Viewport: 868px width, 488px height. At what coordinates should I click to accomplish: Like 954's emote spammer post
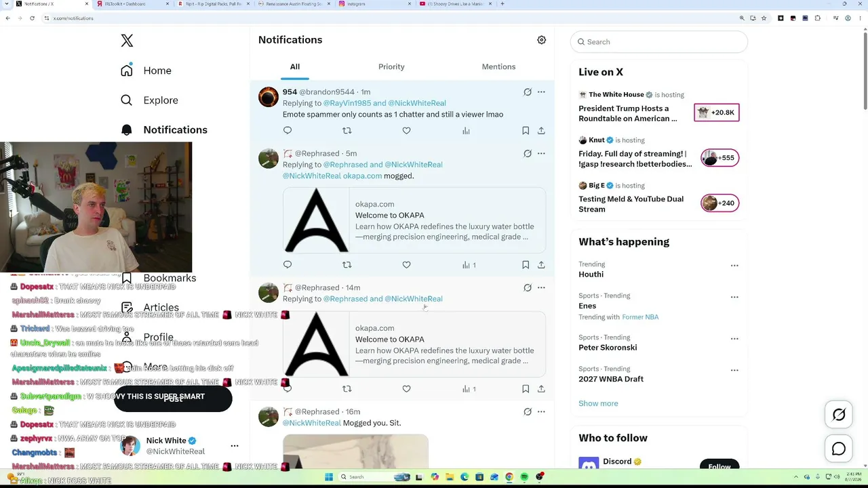(406, 130)
